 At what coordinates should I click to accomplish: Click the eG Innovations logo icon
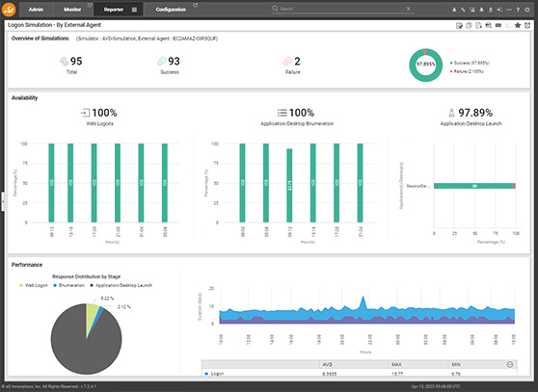[9, 10]
